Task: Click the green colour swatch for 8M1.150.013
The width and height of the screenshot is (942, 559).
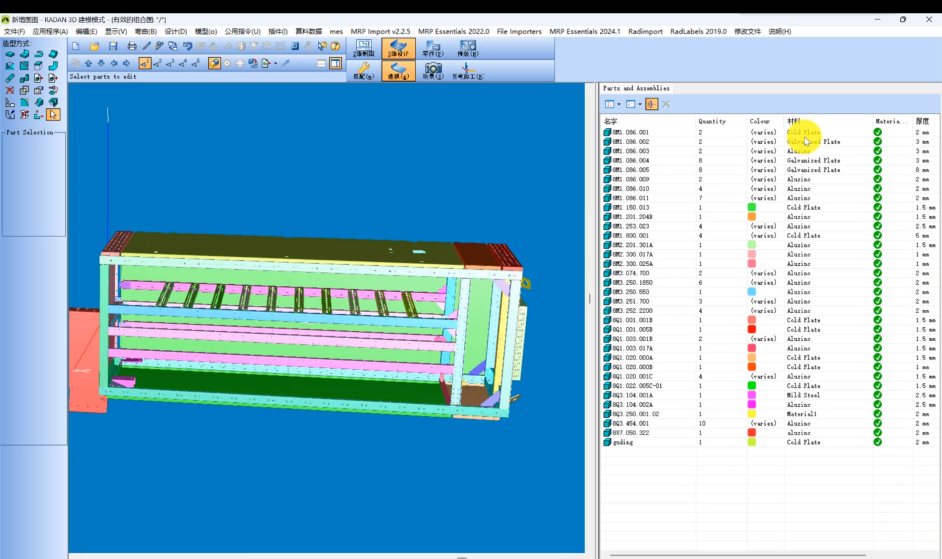Action: tap(752, 207)
